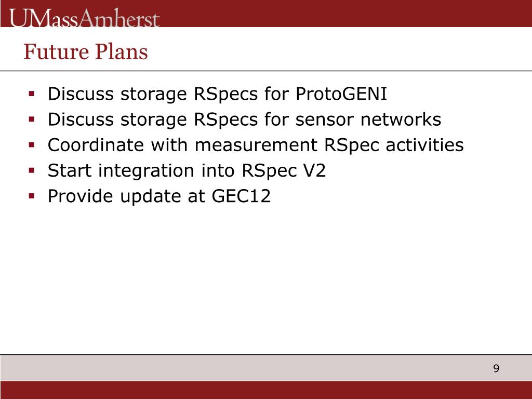Image resolution: width=532 pixels, height=399 pixels.
Task: Select the Future Plans slide title
Action: [86, 51]
